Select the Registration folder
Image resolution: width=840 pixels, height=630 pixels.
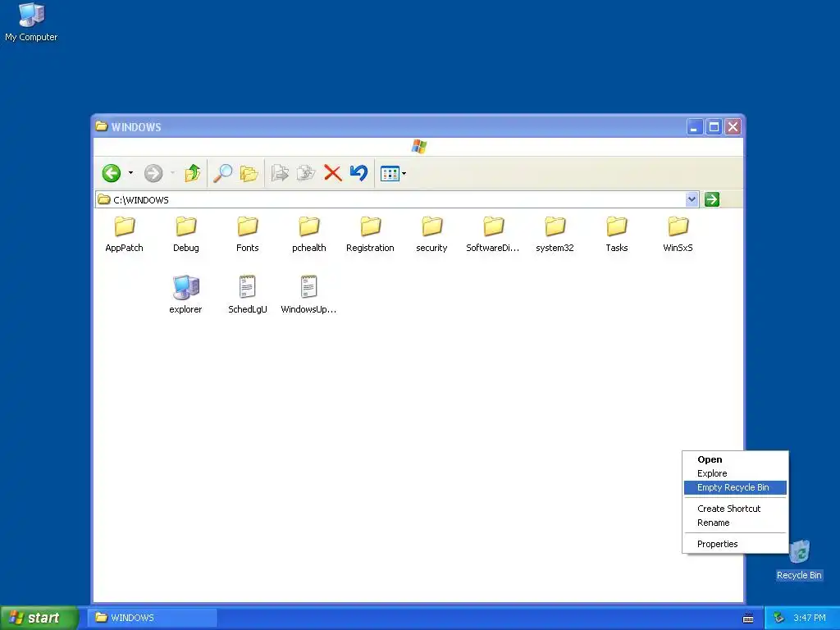point(370,234)
